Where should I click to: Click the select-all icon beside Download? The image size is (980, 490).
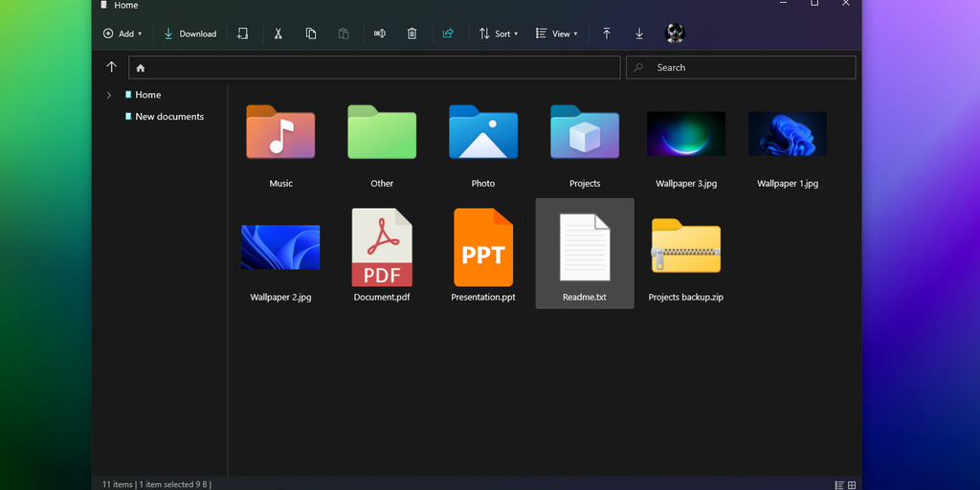243,33
